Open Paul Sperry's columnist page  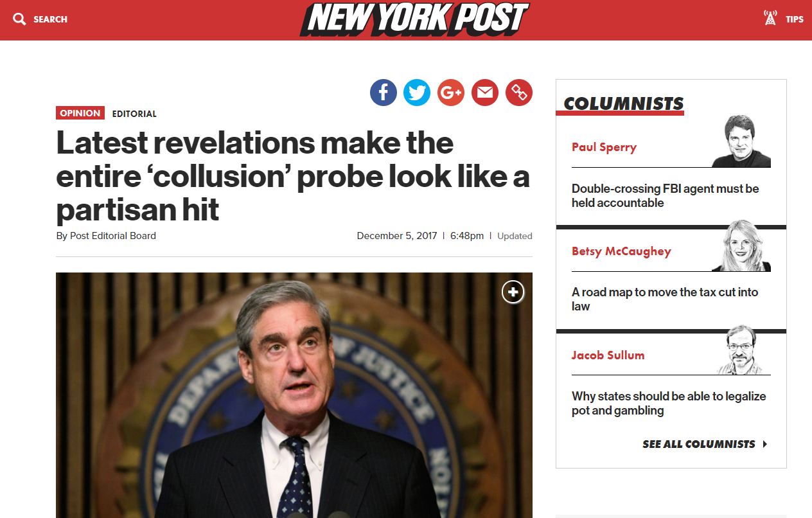[604, 147]
